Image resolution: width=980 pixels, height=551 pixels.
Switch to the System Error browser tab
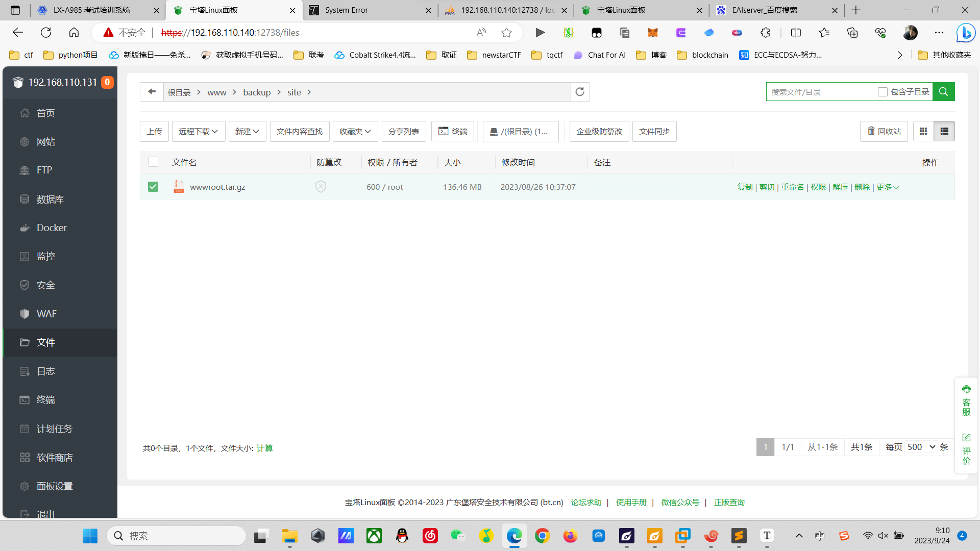click(x=370, y=10)
